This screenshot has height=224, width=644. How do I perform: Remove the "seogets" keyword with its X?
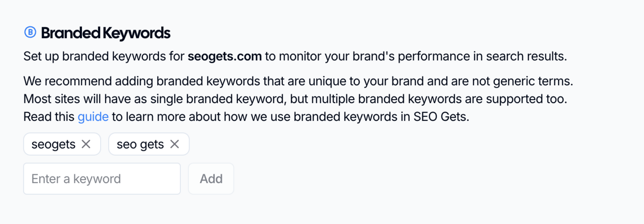(86, 144)
